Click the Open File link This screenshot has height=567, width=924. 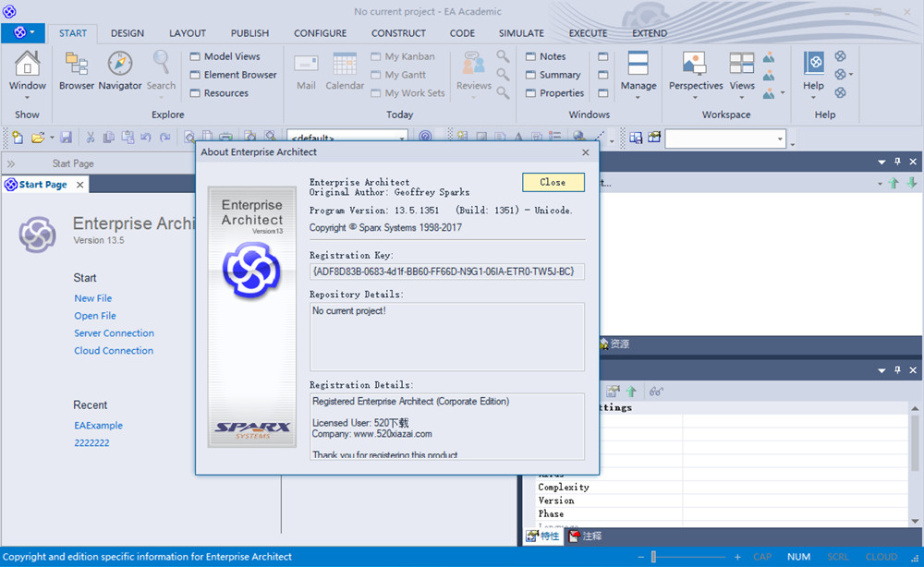(x=95, y=316)
